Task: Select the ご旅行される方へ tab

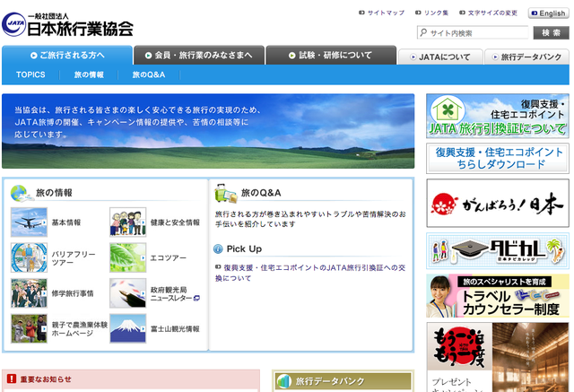Action: tap(67, 56)
